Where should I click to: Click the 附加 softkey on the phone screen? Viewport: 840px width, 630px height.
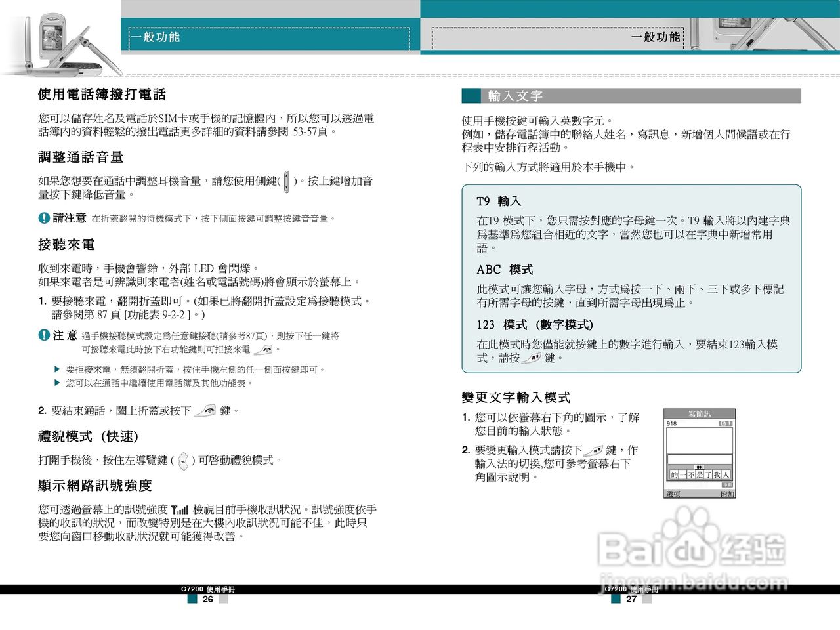tap(727, 493)
